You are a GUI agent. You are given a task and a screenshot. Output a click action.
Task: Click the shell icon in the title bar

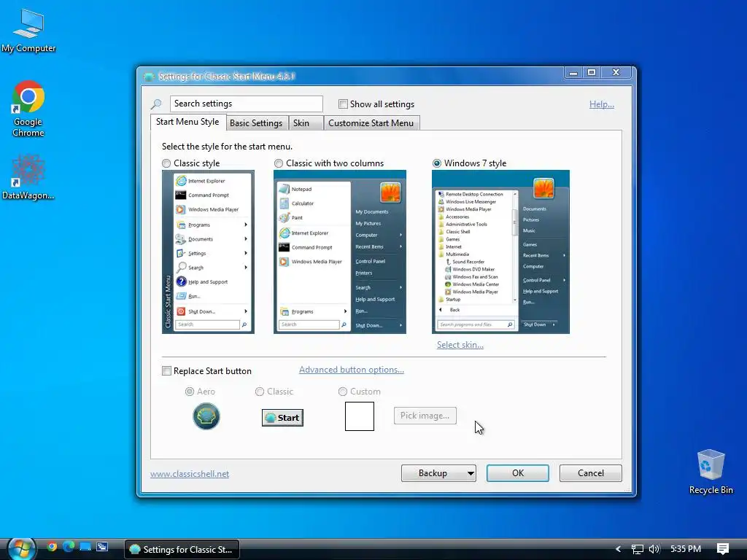coord(149,77)
